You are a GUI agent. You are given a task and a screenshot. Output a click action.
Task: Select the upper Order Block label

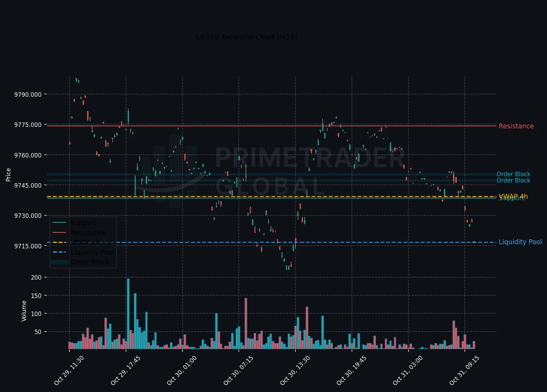[513, 174]
